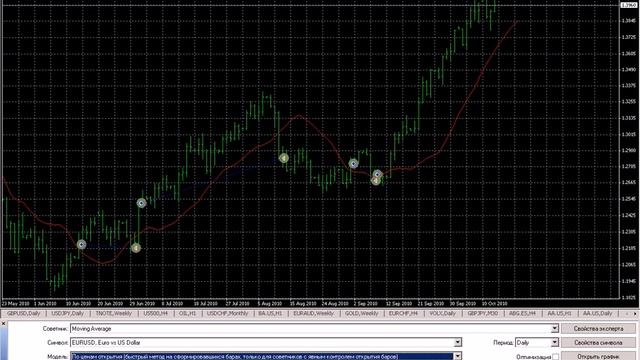Click the Открыть график button
Screen dimensions: 640x360
(598, 356)
